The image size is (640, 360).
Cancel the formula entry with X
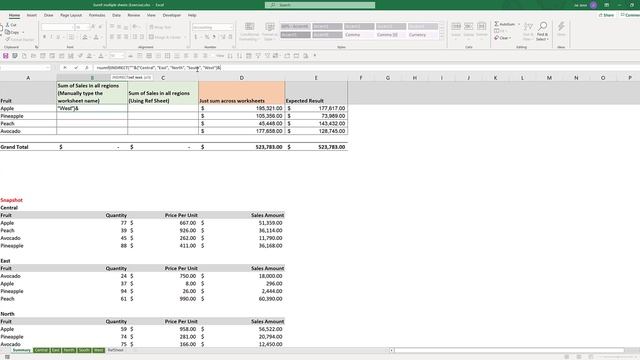coord(65,68)
